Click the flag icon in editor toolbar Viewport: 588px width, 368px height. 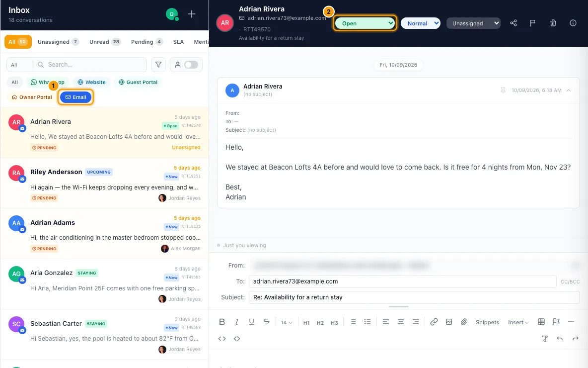point(556,322)
